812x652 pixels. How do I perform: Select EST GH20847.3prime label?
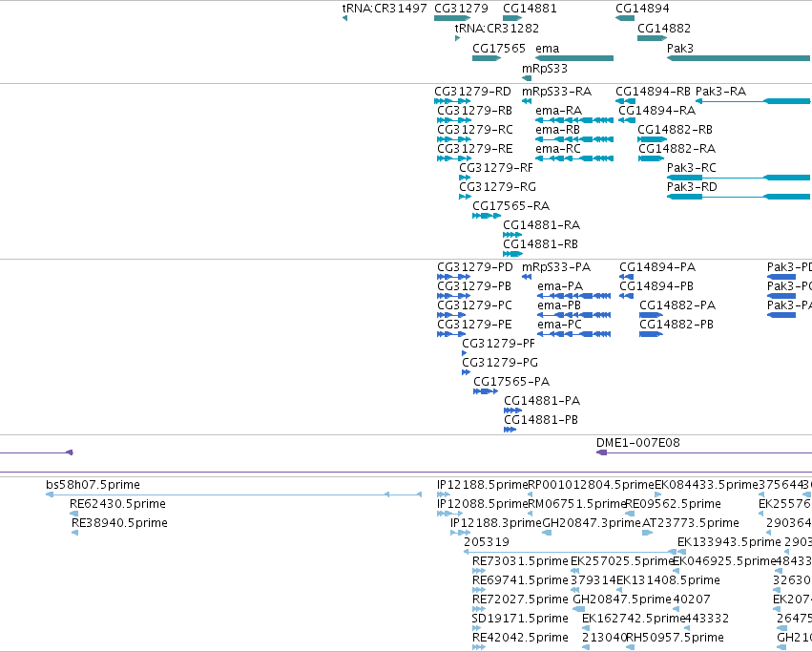(592, 523)
